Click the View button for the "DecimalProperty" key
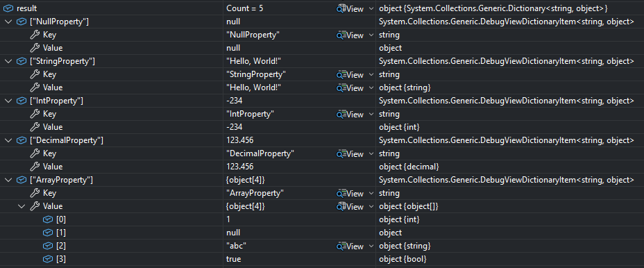This screenshot has height=268, width=644. click(x=350, y=153)
